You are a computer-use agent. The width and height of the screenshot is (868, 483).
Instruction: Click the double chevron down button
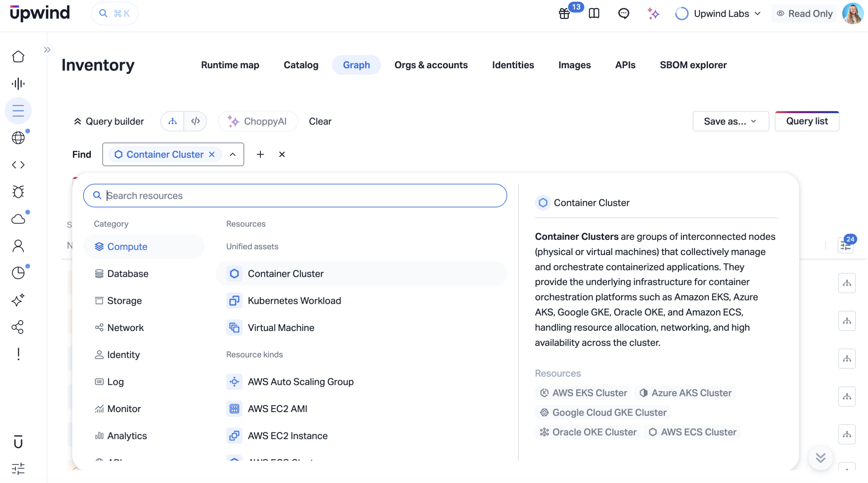pyautogui.click(x=821, y=458)
